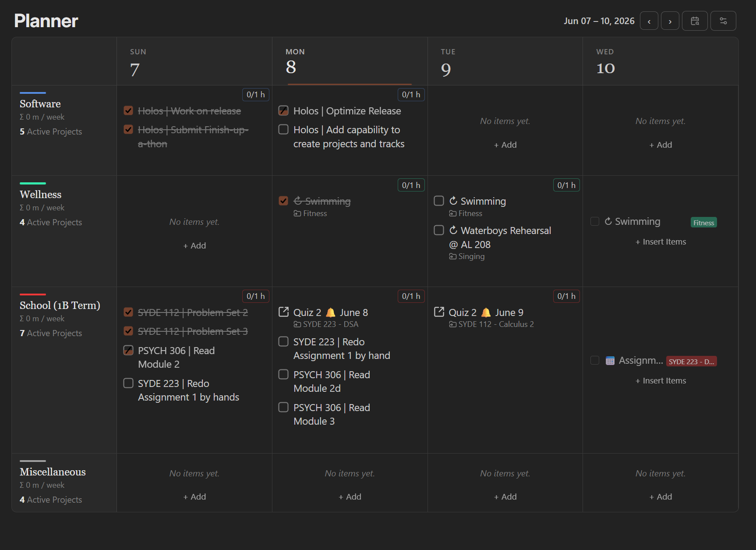This screenshot has width=756, height=550.
Task: Click the recurring icon on Tuesday's Swimming
Action: 453,201
